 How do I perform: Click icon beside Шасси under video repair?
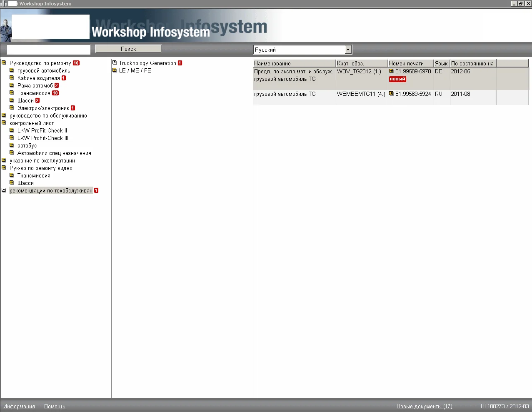point(12,183)
